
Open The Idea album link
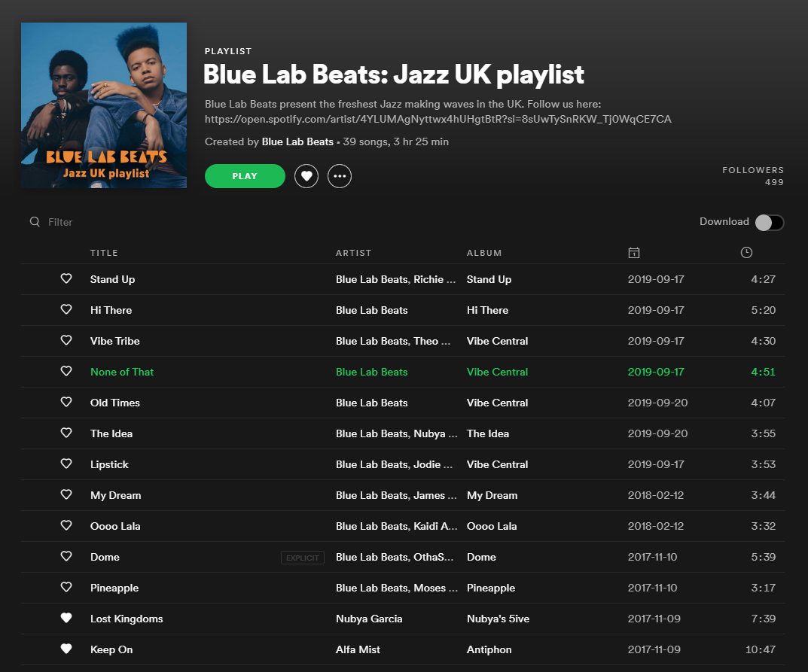coord(488,433)
